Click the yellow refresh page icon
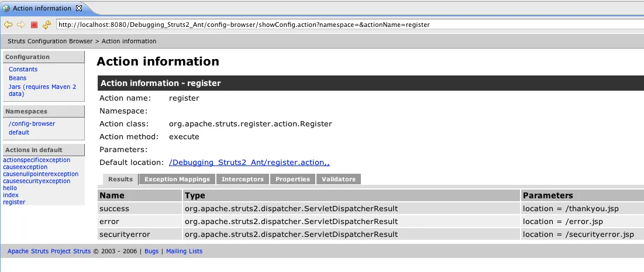The image size is (644, 272). (x=47, y=25)
